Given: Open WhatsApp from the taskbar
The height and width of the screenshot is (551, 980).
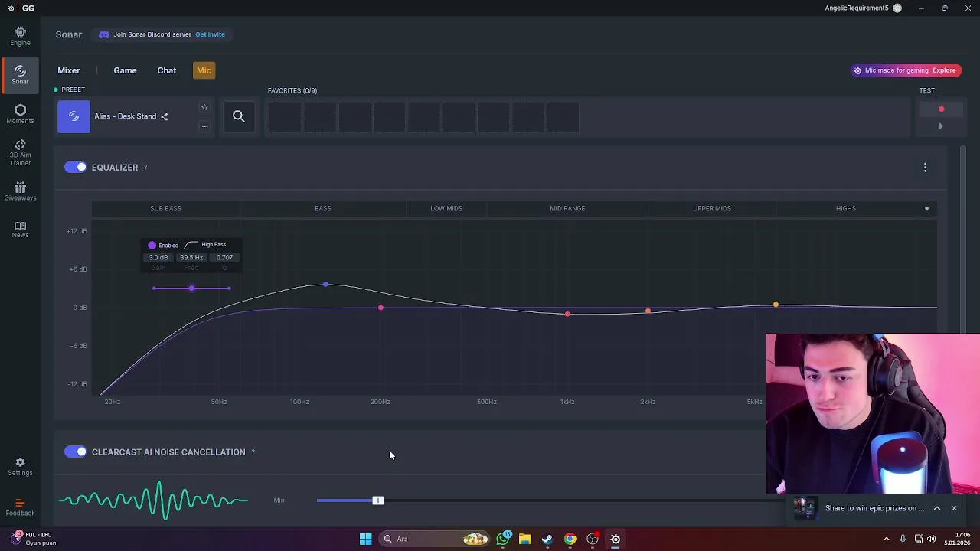Looking at the screenshot, I should (x=503, y=539).
